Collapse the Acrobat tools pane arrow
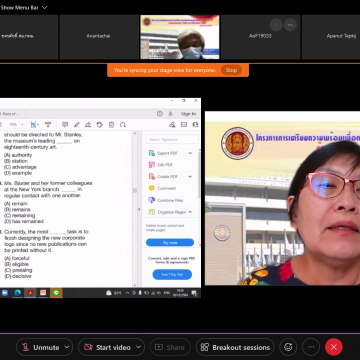360x360 pixels. pos(139,209)
